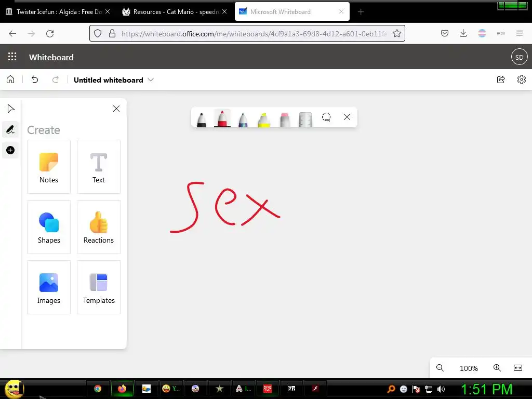Fit whiteboard to screen
This screenshot has width=532, height=399.
[518, 368]
